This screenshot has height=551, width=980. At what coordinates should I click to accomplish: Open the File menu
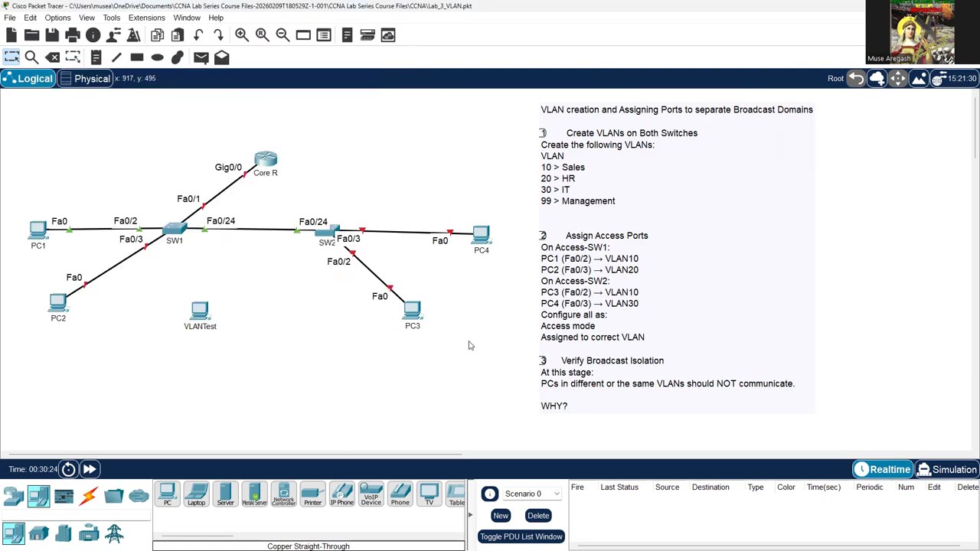10,18
